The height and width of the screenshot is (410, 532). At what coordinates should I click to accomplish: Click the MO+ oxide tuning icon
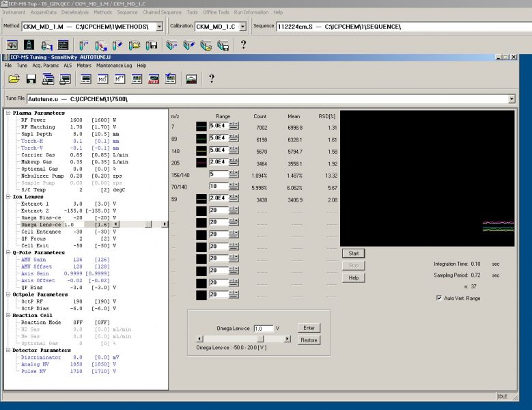tap(103, 79)
